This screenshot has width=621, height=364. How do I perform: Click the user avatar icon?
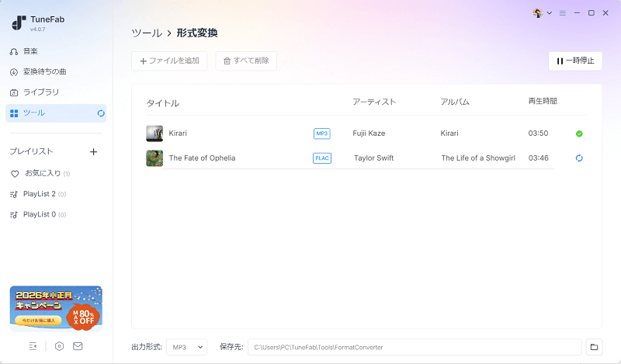click(537, 13)
